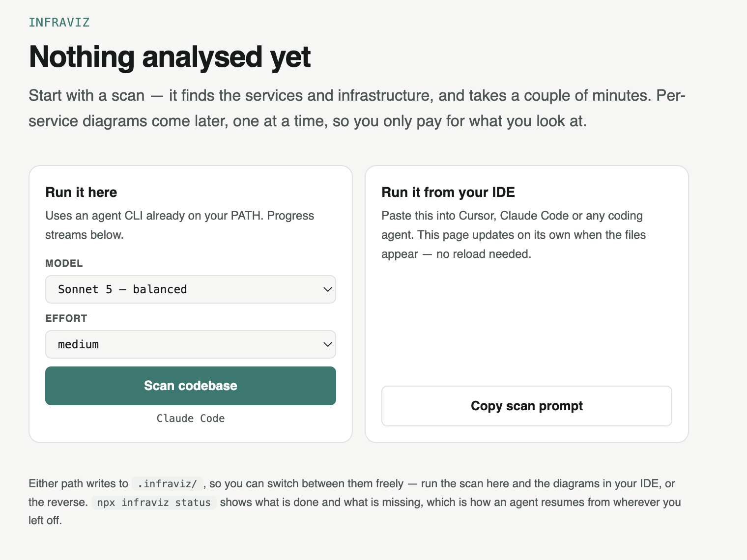Click the no reload needed text
Viewport: 747px width, 560px height.
[x=484, y=254]
